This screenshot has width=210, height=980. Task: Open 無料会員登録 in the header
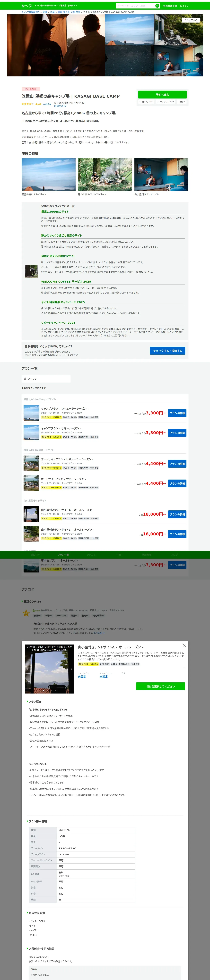coord(170,6)
